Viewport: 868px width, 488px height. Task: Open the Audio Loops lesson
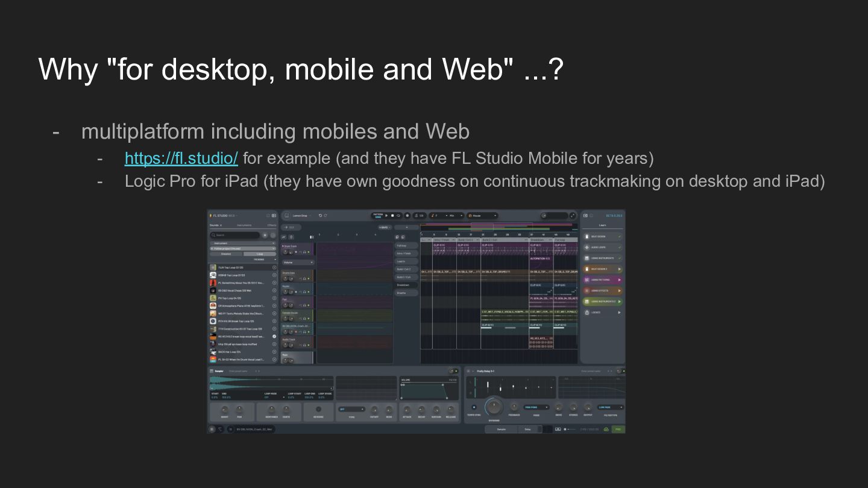602,248
